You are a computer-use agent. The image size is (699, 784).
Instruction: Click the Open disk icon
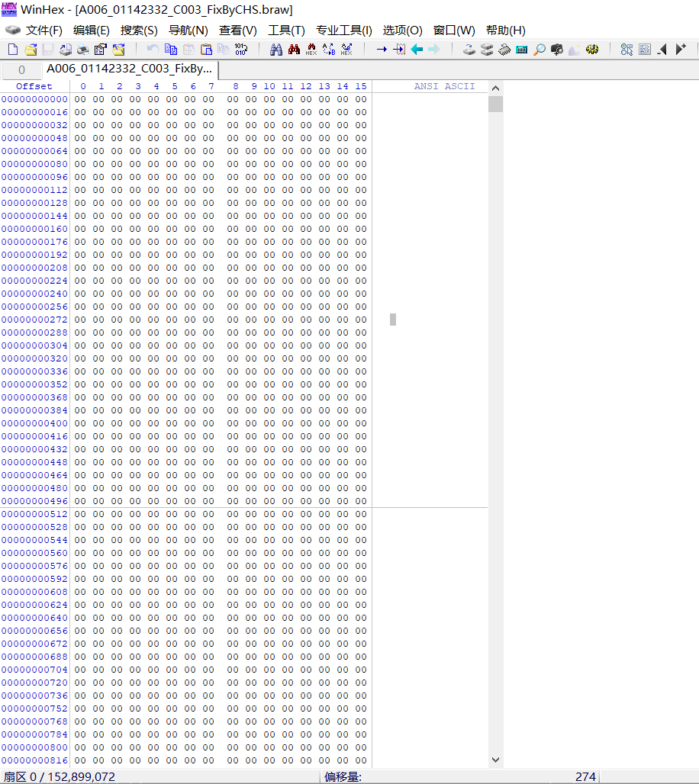pyautogui.click(x=469, y=49)
